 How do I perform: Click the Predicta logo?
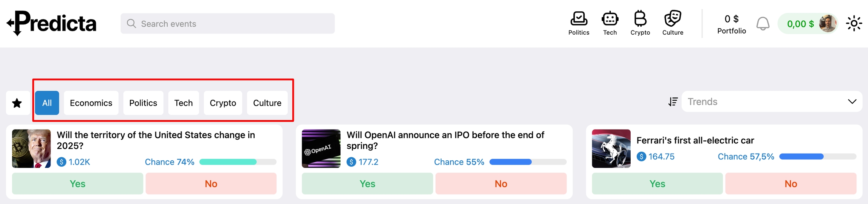click(x=52, y=23)
